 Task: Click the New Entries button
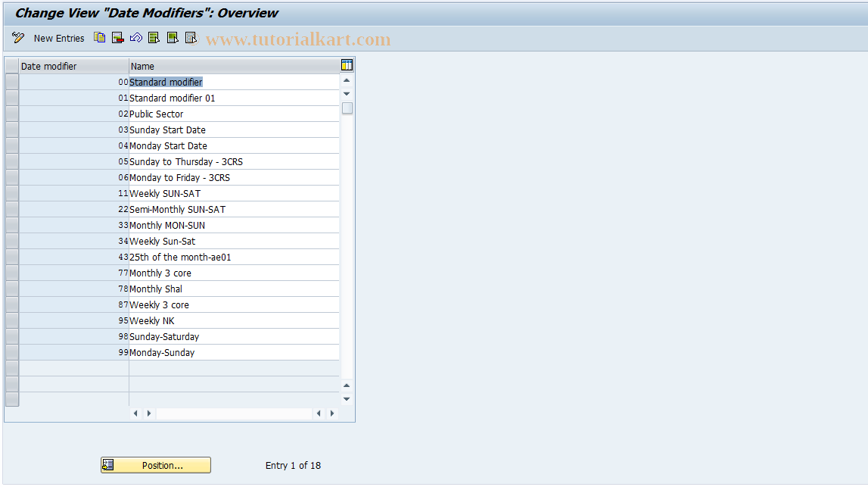point(59,38)
